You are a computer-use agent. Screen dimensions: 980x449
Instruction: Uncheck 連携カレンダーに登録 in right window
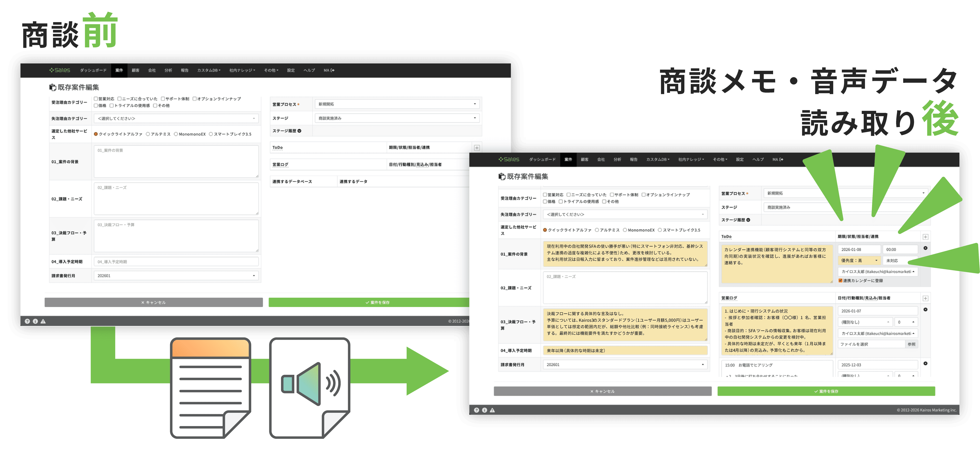pyautogui.click(x=840, y=281)
